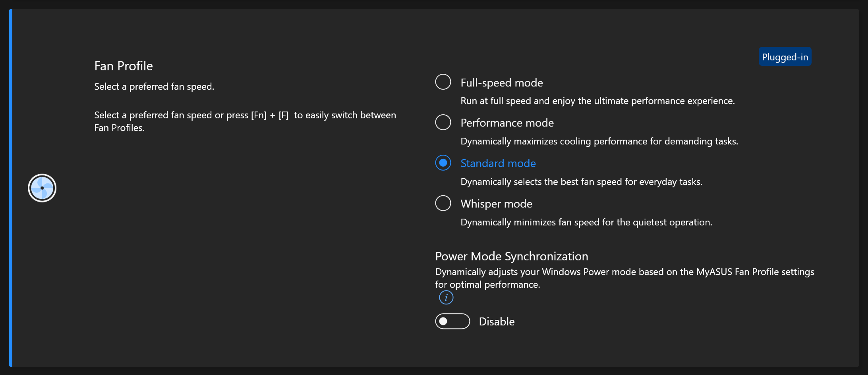Screen dimensions: 868x375
Task: Click the 'best fan speed for everyday tasks' text
Action: pyautogui.click(x=581, y=182)
